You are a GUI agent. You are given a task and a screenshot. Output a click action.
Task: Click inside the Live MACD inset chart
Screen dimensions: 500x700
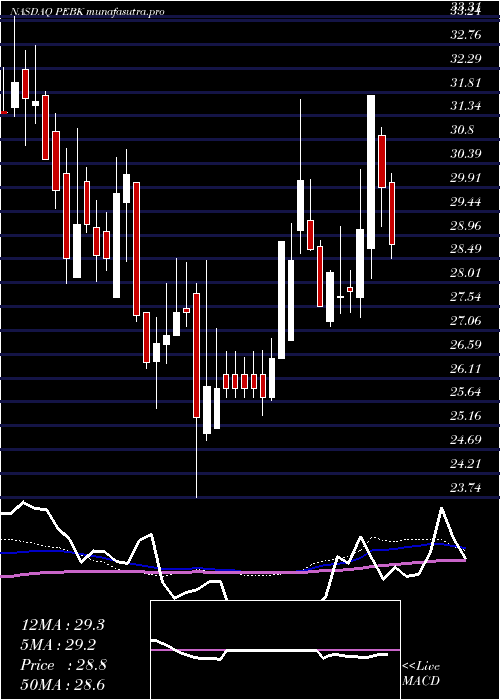(275, 650)
